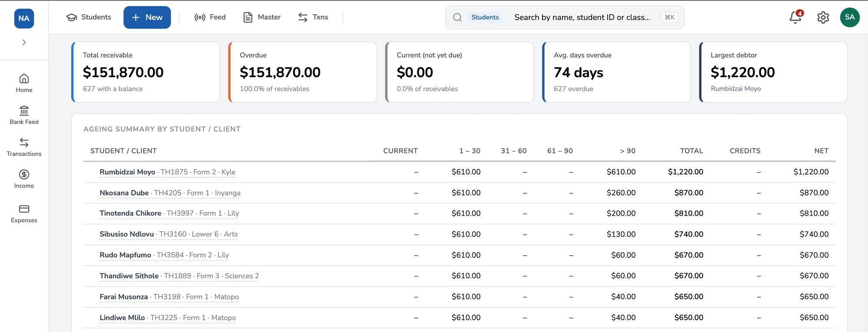Click the Largest debtor card
The width and height of the screenshot is (868, 332).
773,72
